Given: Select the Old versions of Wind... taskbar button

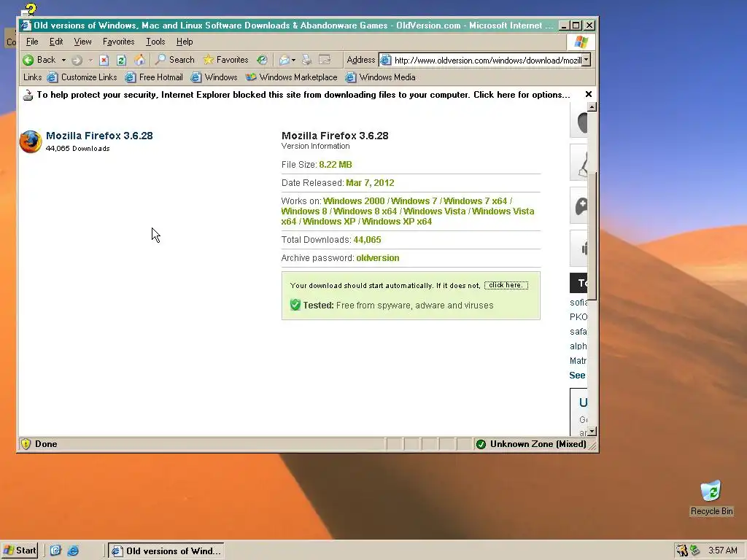Looking at the screenshot, I should 166,551.
